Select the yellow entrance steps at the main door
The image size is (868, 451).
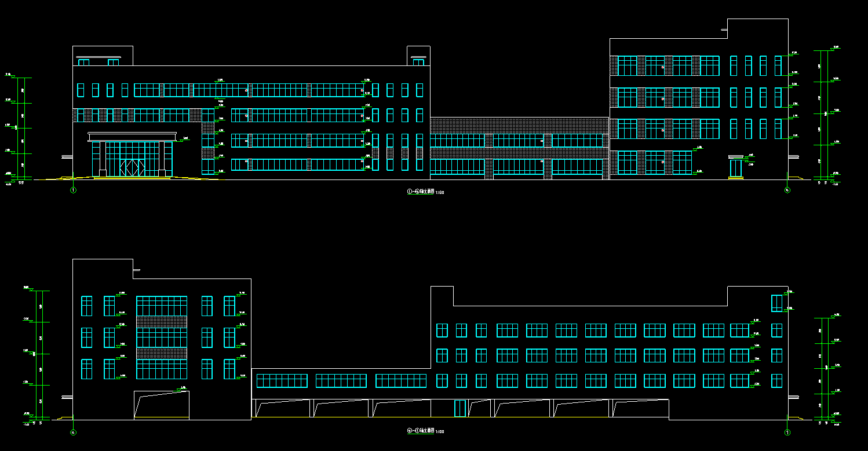(132, 178)
